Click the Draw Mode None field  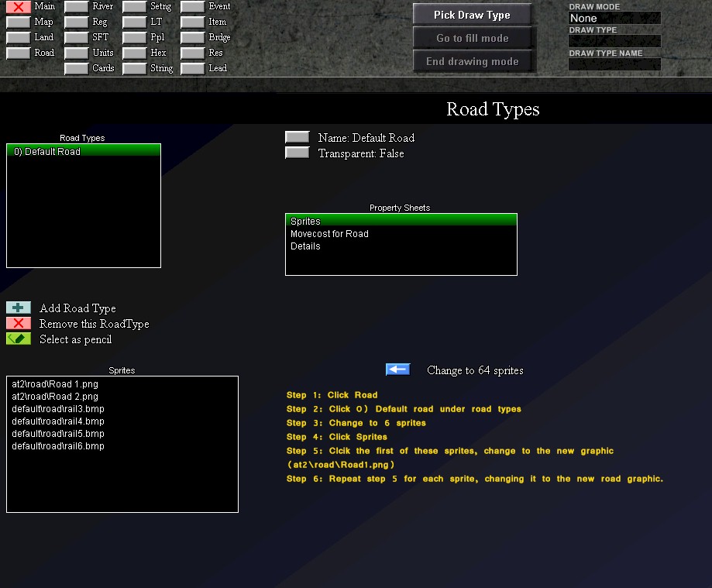(614, 18)
